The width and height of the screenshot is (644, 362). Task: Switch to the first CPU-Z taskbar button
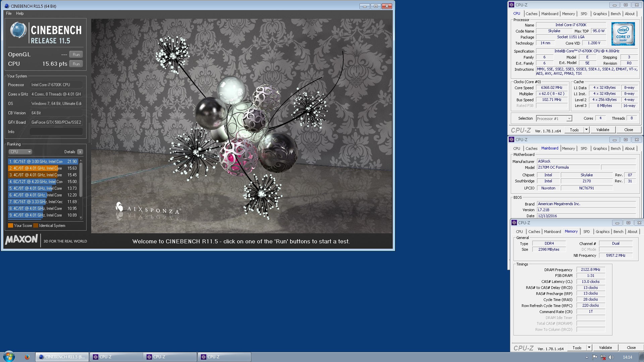click(x=116, y=357)
